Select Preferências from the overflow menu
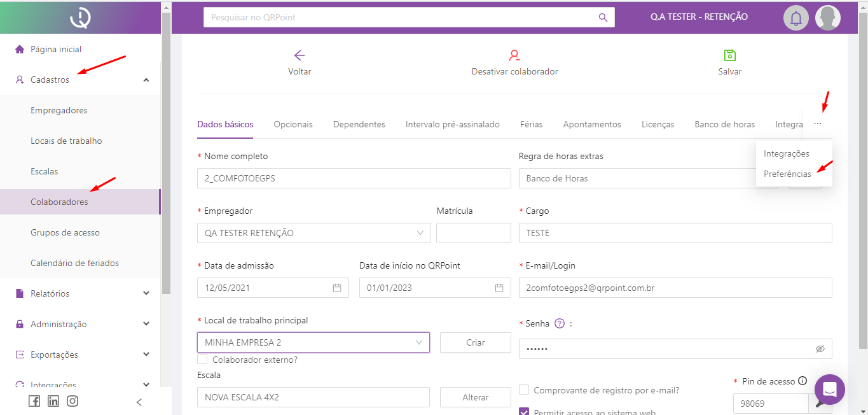Image resolution: width=868 pixels, height=415 pixels. coord(787,174)
